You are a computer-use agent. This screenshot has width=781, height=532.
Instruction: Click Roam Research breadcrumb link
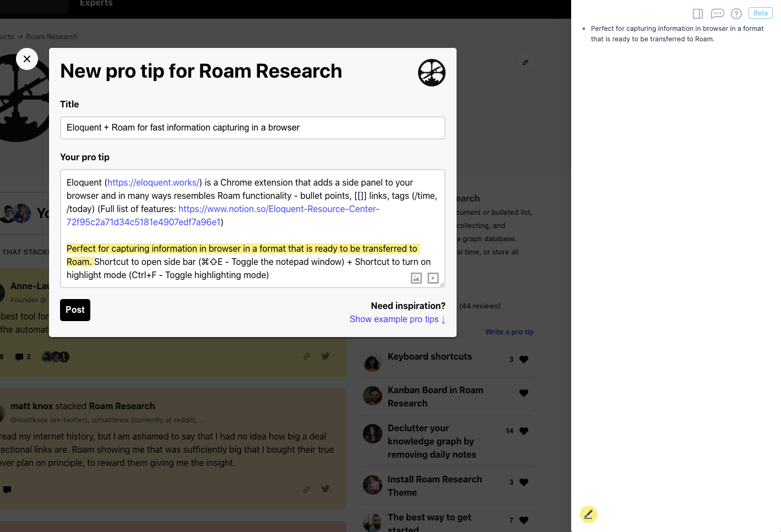point(52,37)
